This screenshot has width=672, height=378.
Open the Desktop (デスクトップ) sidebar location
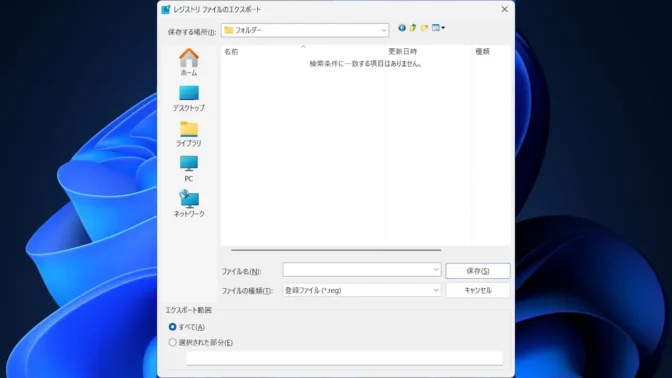(189, 98)
